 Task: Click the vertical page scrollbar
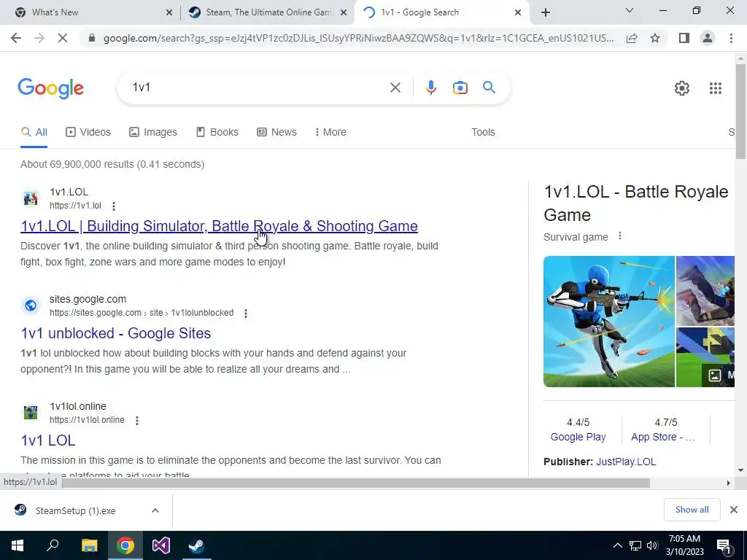(740, 111)
